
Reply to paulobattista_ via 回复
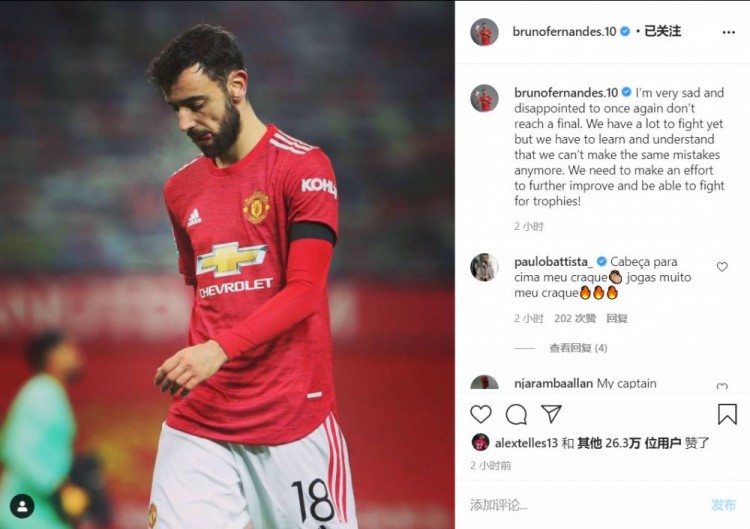pyautogui.click(x=617, y=319)
